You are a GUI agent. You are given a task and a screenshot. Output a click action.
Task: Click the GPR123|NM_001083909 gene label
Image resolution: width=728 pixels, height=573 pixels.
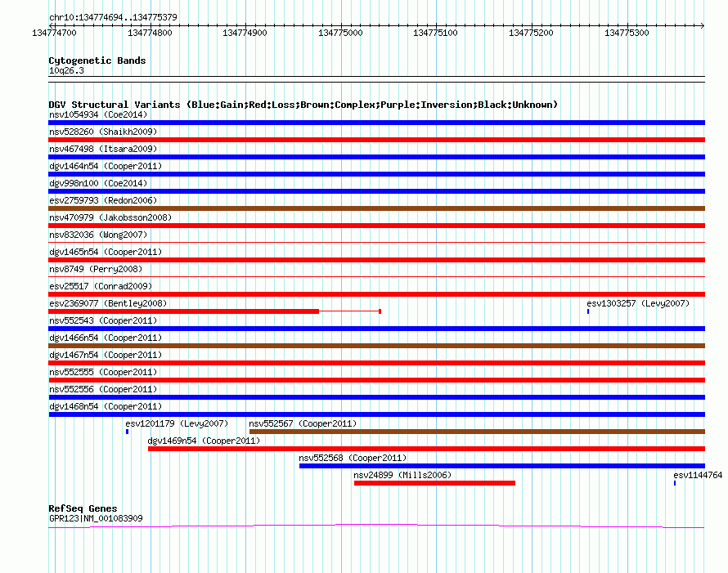pos(96,518)
